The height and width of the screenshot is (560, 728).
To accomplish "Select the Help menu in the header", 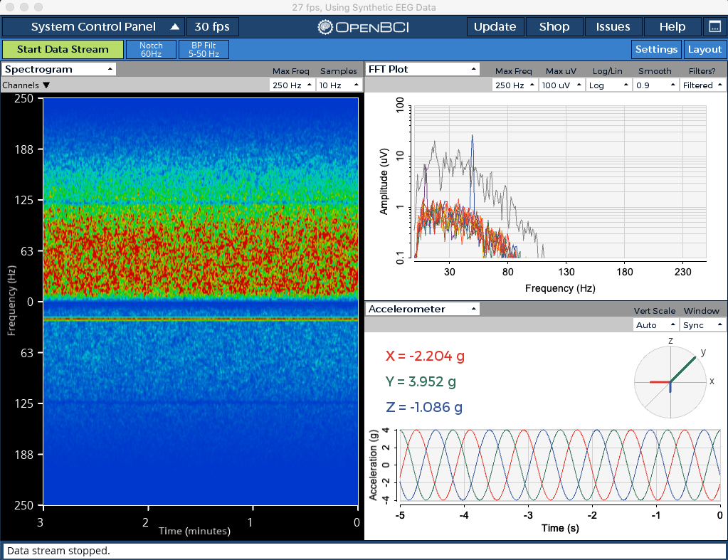I will 672,26.
